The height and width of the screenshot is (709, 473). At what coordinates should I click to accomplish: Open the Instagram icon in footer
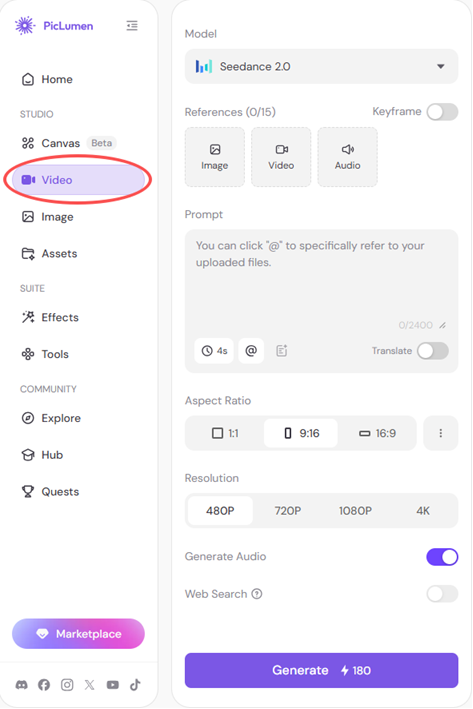pos(67,685)
